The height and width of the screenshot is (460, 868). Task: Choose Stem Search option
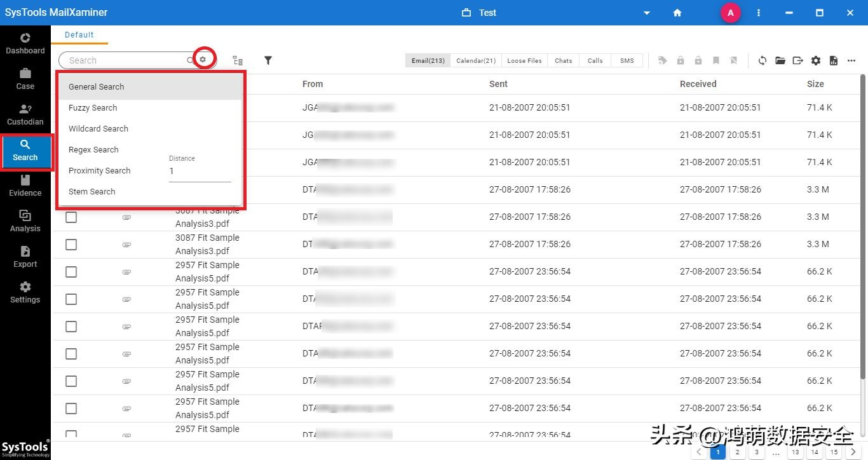(150, 192)
